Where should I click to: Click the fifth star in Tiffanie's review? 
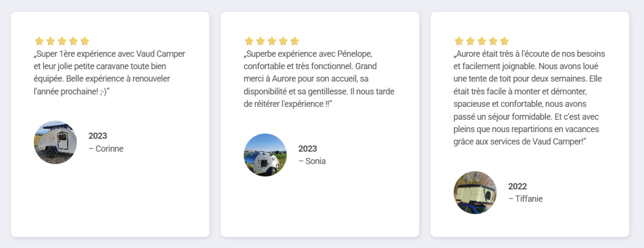pos(504,41)
